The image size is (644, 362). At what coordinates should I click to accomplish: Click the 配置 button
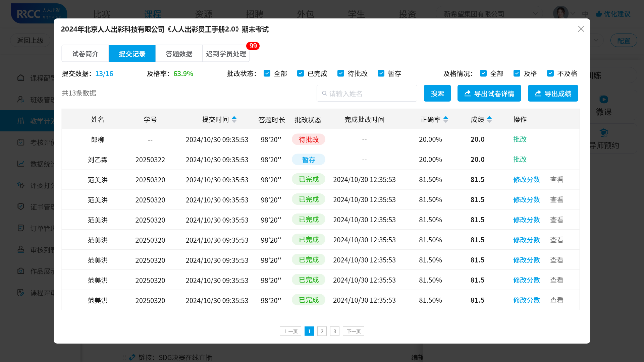click(x=624, y=40)
